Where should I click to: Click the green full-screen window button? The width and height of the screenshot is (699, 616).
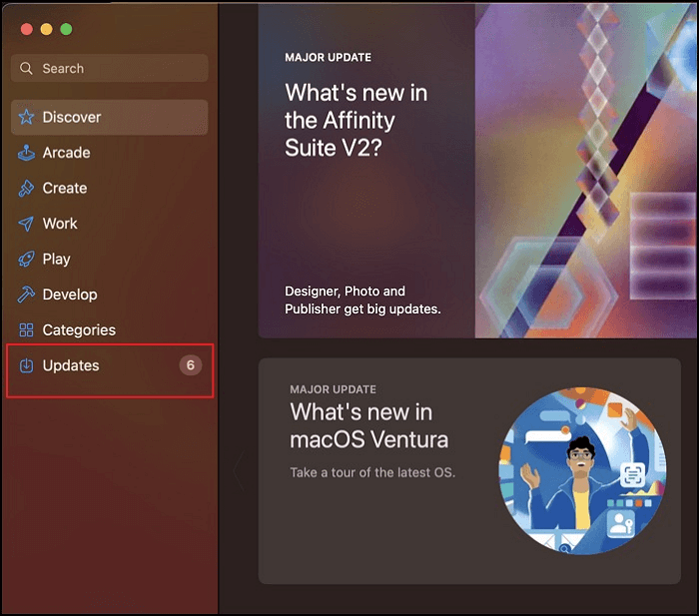point(66,29)
